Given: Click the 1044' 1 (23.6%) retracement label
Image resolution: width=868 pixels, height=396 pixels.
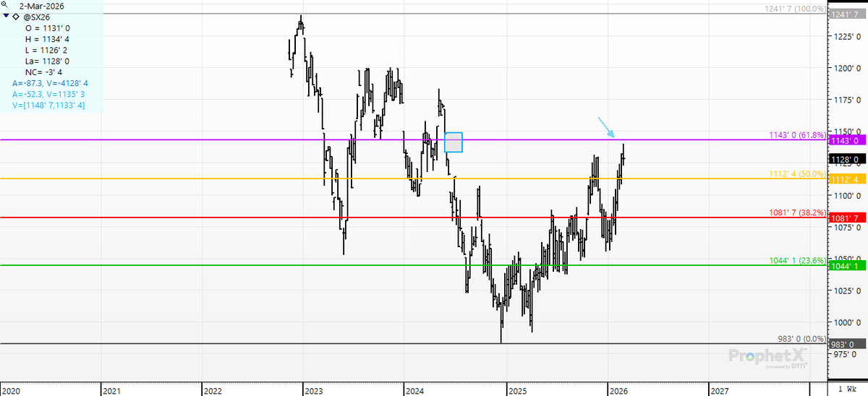Looking at the screenshot, I should pos(797,260).
